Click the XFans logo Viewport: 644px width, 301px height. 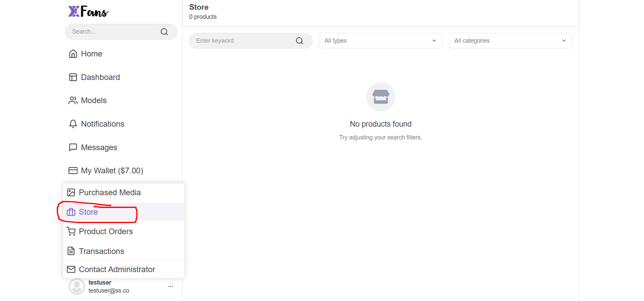88,12
